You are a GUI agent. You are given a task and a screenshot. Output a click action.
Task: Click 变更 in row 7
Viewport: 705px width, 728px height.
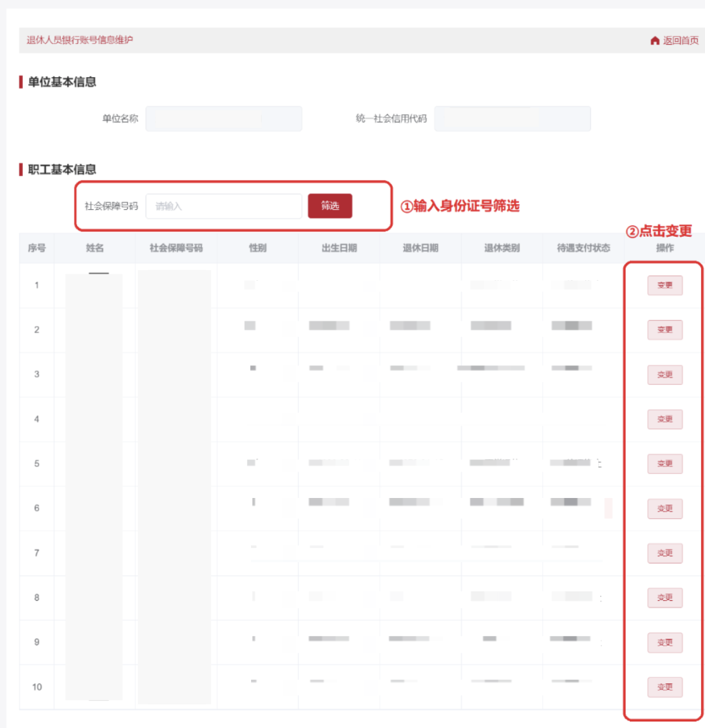[664, 553]
